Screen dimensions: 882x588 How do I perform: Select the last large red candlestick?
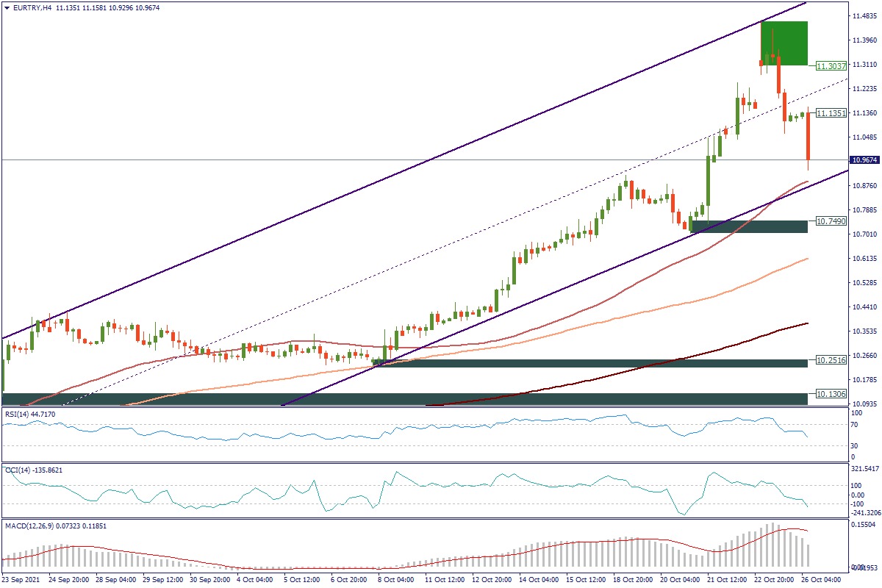[808, 137]
